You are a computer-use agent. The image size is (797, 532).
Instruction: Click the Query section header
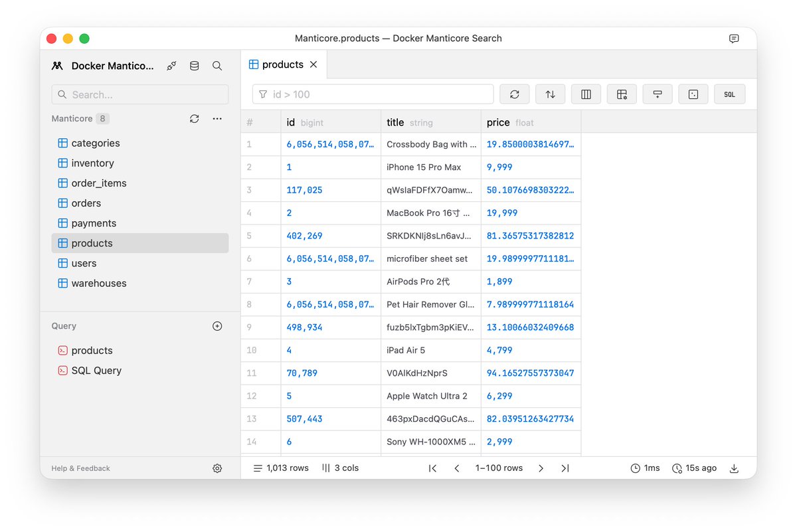(64, 326)
